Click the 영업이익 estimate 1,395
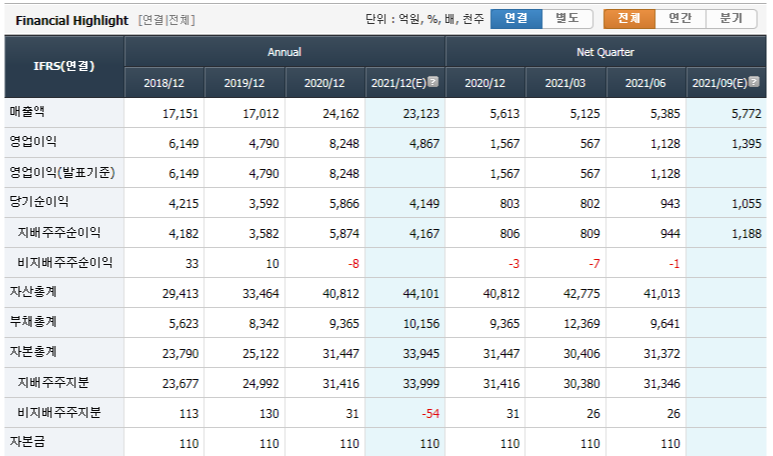773x456 pixels. pyautogui.click(x=746, y=144)
